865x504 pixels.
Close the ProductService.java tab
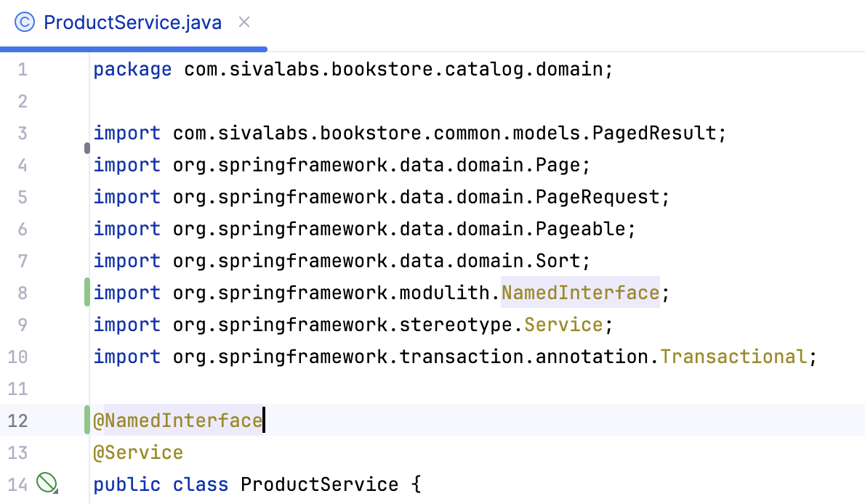click(x=244, y=23)
